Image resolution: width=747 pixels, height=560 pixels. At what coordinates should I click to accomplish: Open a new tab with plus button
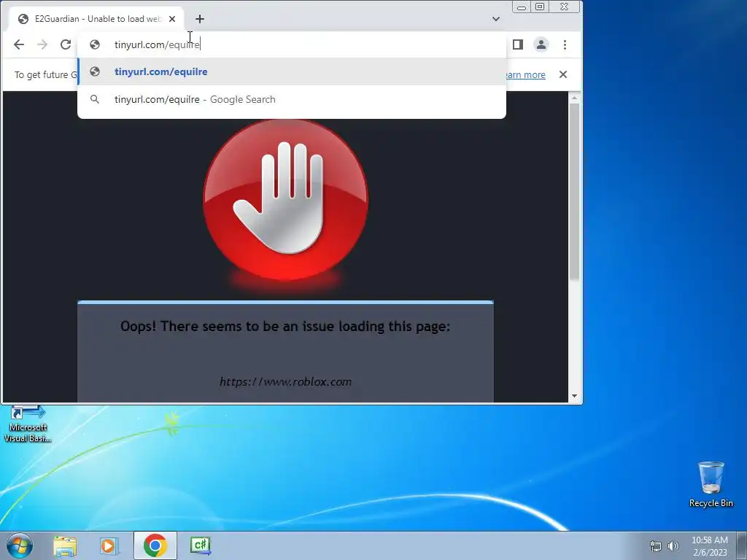tap(200, 19)
